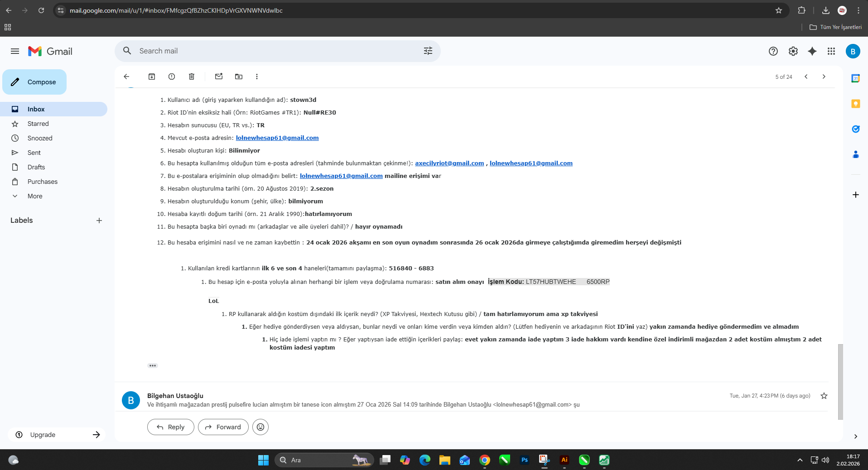Open the Windows Start menu
This screenshot has height=470, width=868.
[263, 460]
